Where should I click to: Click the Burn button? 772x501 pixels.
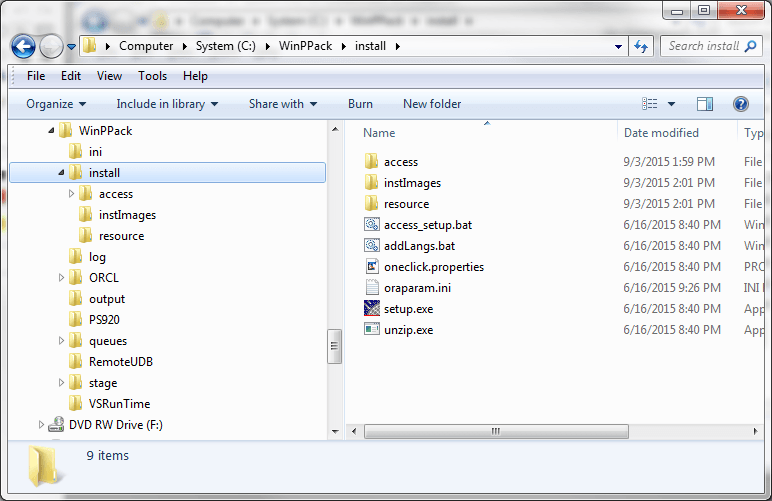(360, 104)
